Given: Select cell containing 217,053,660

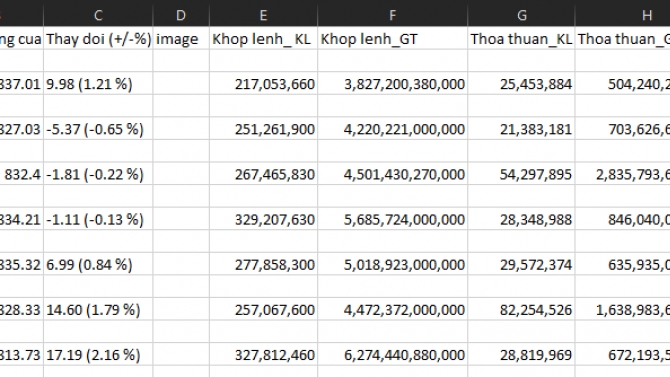Looking at the screenshot, I should coord(263,84).
